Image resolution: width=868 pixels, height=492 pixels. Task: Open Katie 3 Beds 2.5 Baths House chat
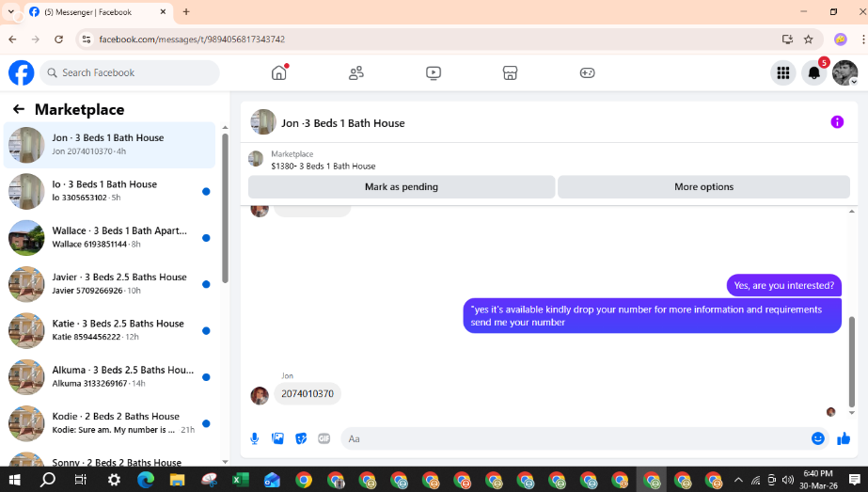(109, 331)
